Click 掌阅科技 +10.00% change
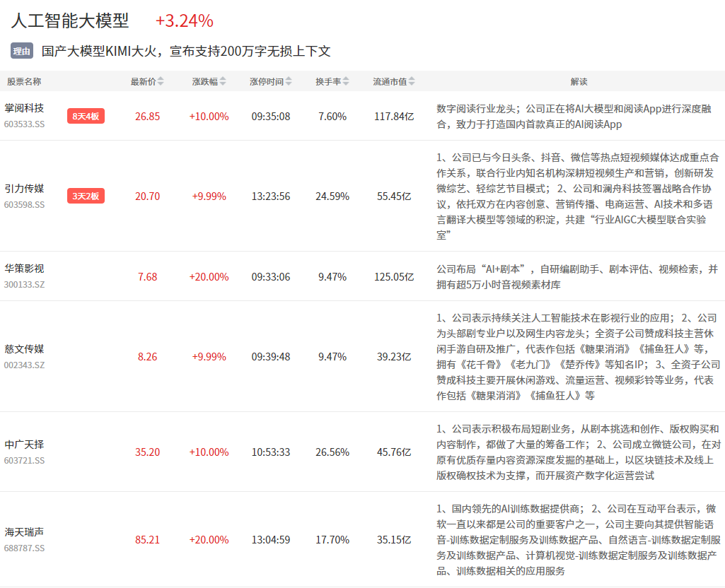The image size is (725, 588). coord(209,117)
